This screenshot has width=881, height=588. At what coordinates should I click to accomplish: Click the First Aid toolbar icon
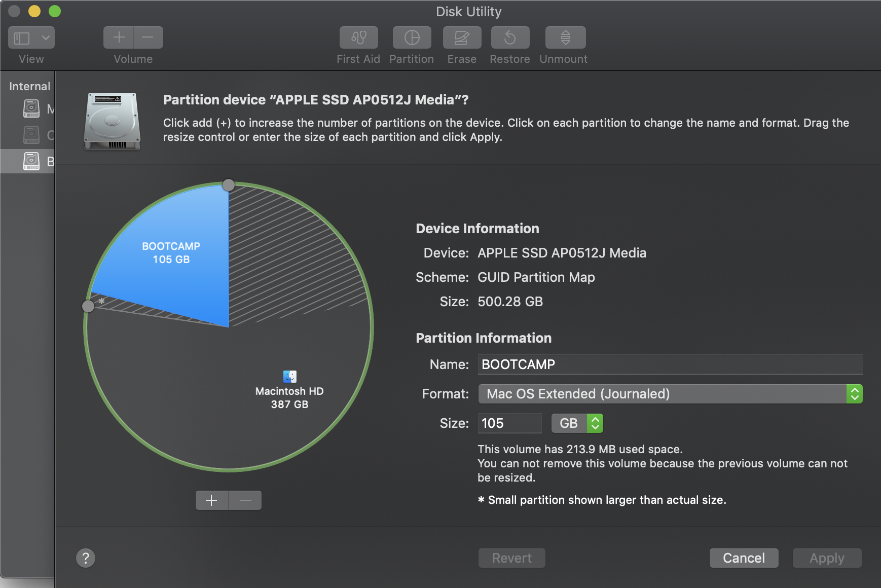point(358,38)
